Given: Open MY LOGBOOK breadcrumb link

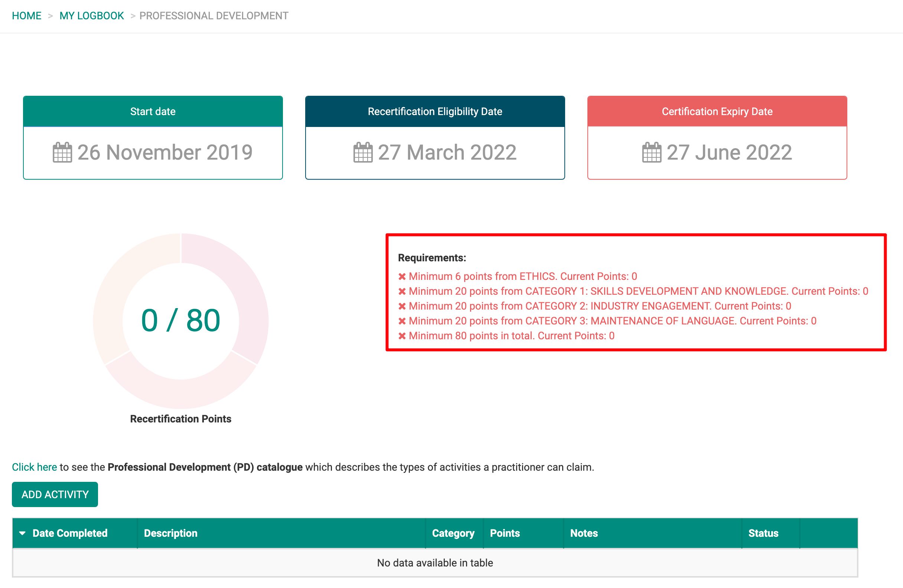Looking at the screenshot, I should pos(91,16).
